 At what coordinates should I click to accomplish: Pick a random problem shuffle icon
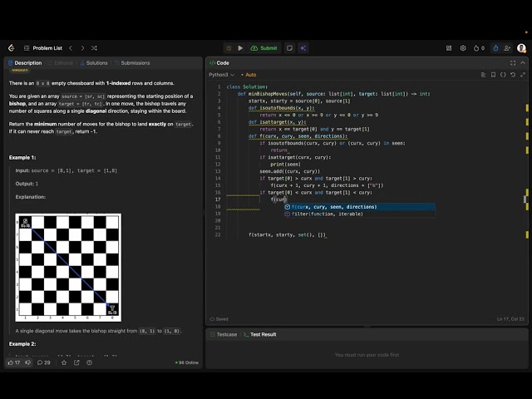point(94,48)
